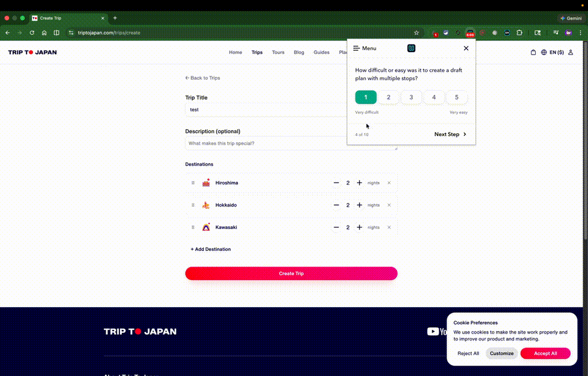Image resolution: width=588 pixels, height=376 pixels.
Task: Click the Add Destination link
Action: coord(210,249)
